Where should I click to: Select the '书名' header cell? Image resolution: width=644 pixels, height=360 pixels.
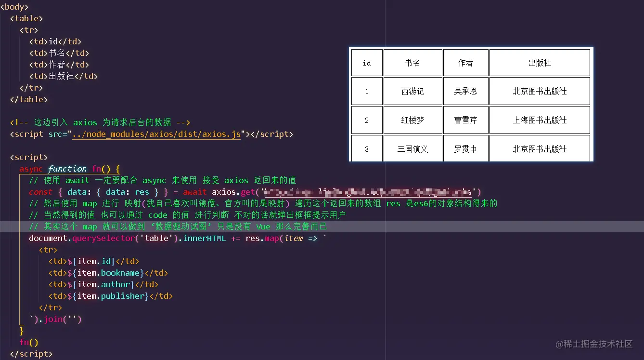pyautogui.click(x=412, y=63)
